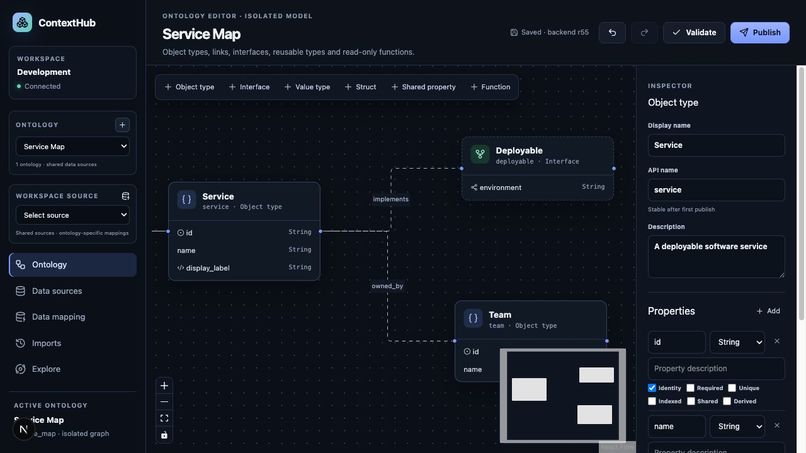Screen dimensions: 806x453
Task: Click the Service node braces icon
Action: click(x=187, y=200)
